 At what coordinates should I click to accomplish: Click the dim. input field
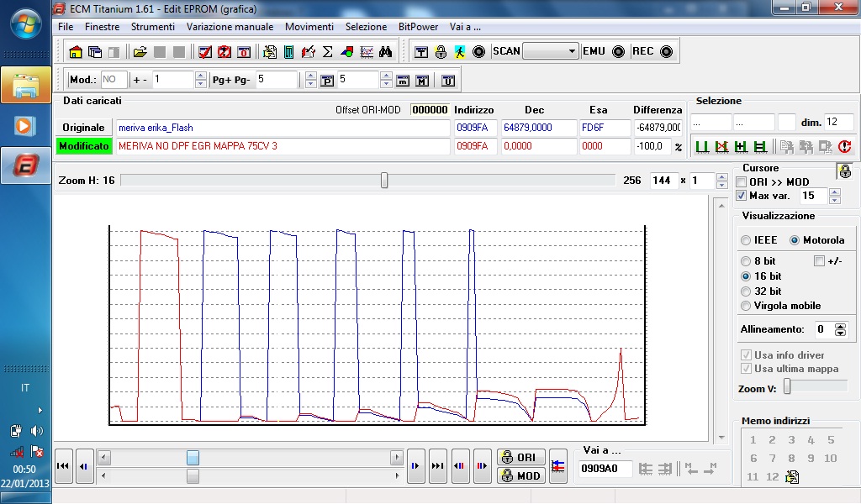(x=838, y=123)
